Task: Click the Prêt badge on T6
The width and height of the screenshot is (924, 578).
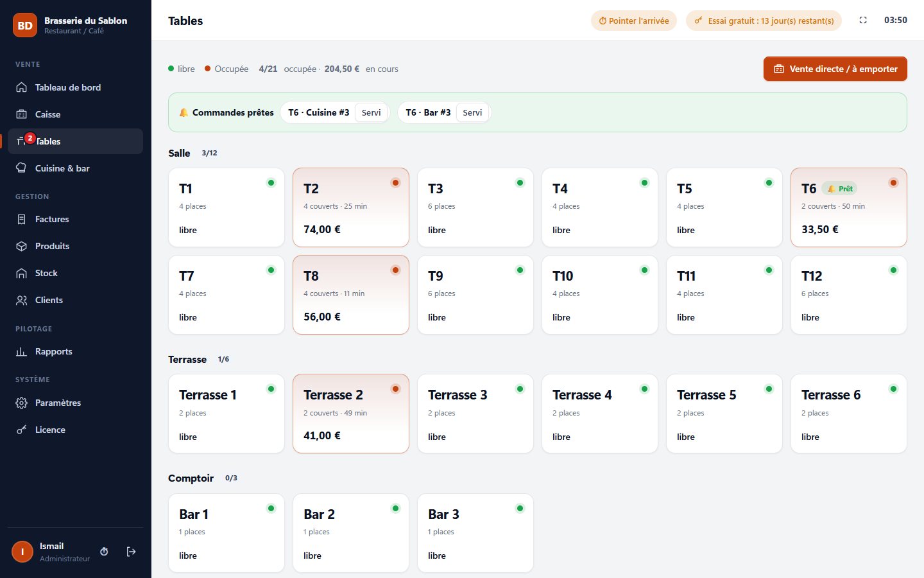Action: tap(839, 189)
